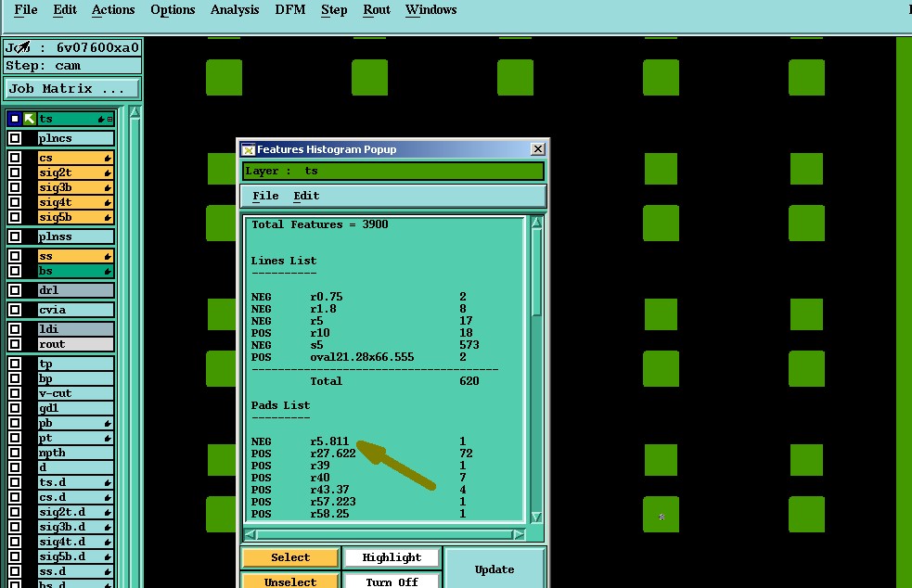This screenshot has height=588, width=912.
Task: Click the NEG r5.811 pad entry
Action: click(358, 441)
